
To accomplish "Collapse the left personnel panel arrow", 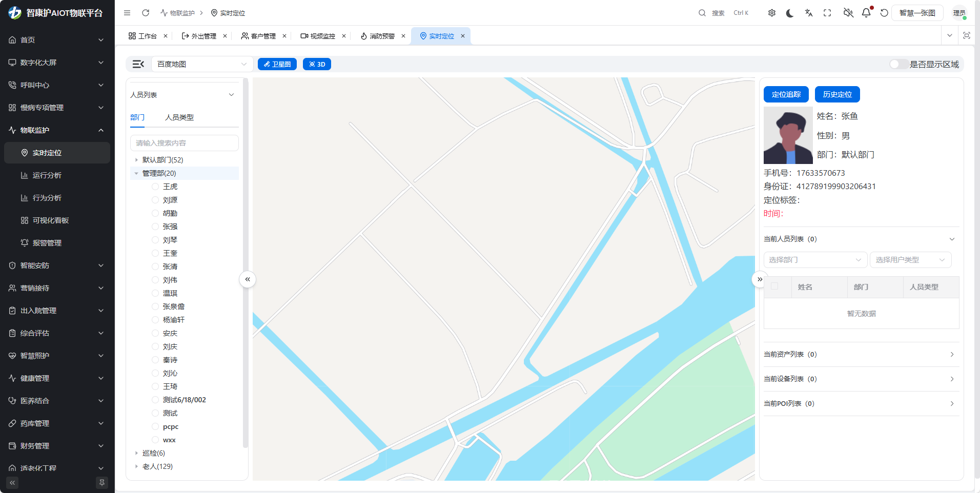I will pyautogui.click(x=248, y=279).
